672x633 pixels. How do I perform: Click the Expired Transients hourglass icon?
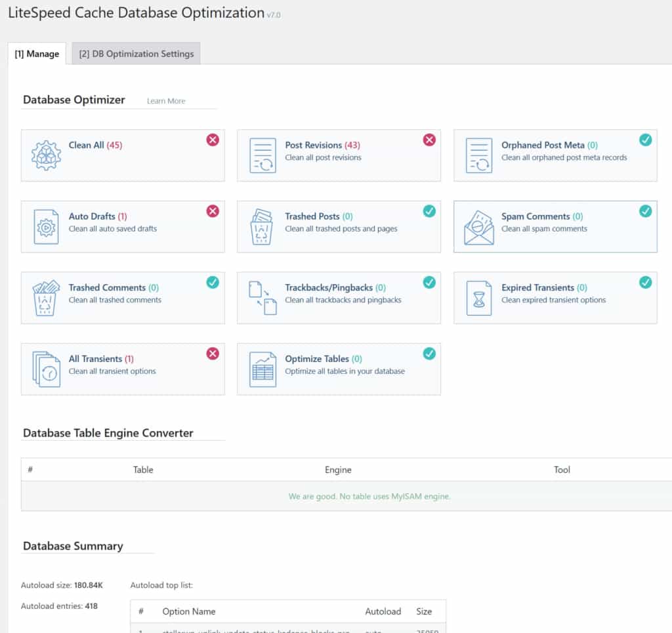click(x=477, y=298)
